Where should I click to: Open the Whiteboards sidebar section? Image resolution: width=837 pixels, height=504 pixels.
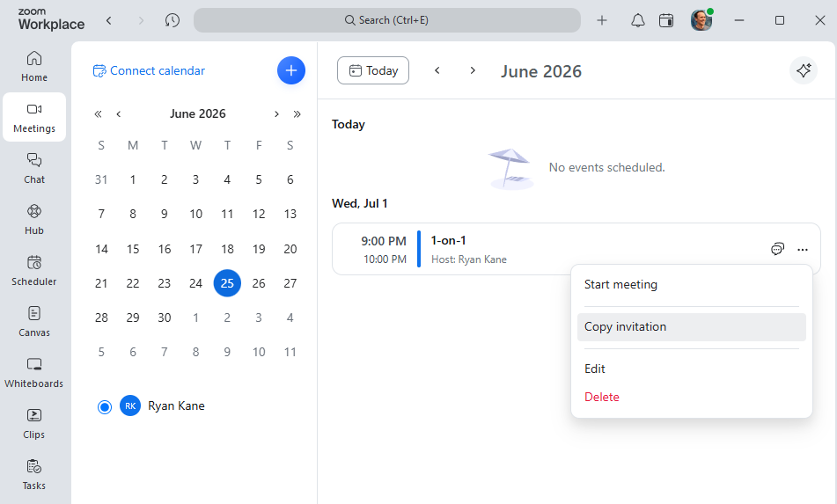34,372
